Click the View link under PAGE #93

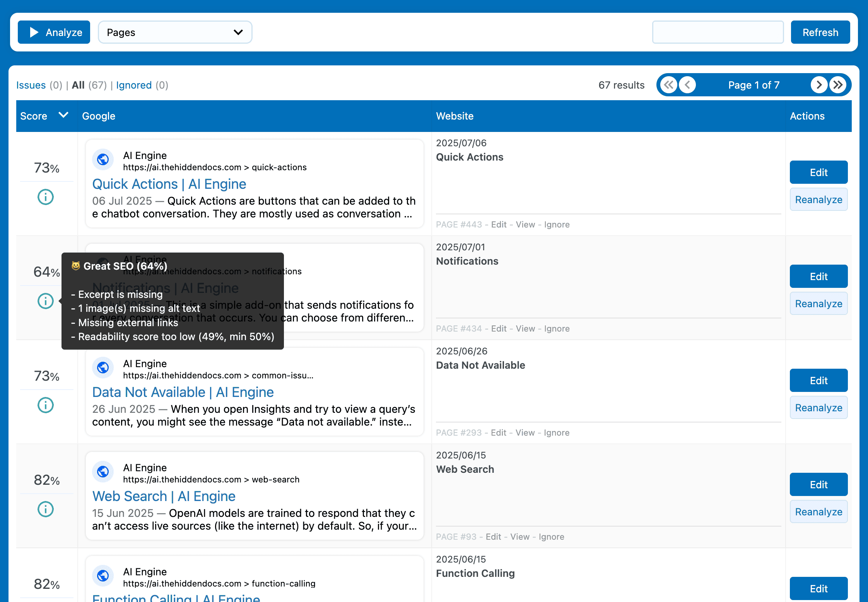pos(520,537)
